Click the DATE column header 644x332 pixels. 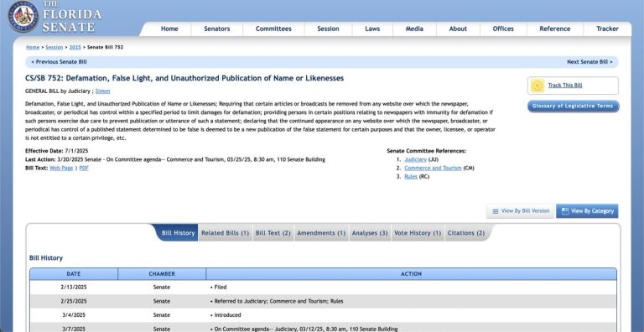(x=74, y=274)
